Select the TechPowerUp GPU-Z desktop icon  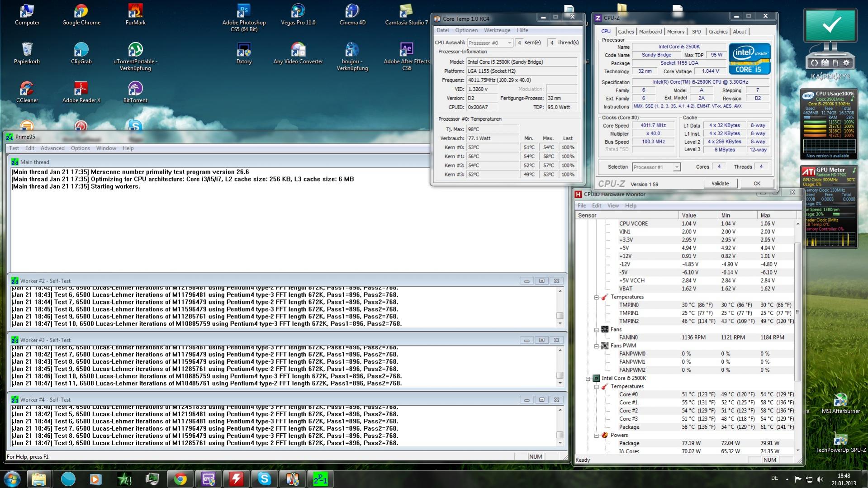click(840, 442)
